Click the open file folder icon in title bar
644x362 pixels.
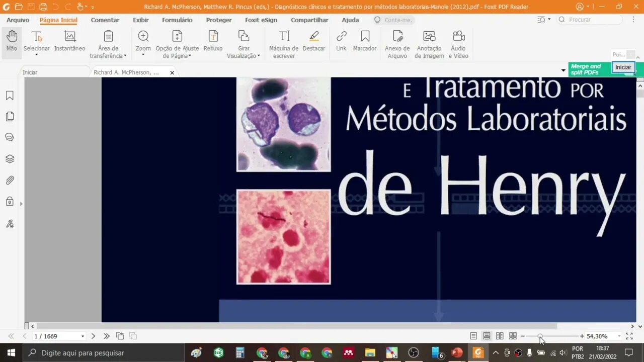pyautogui.click(x=19, y=7)
